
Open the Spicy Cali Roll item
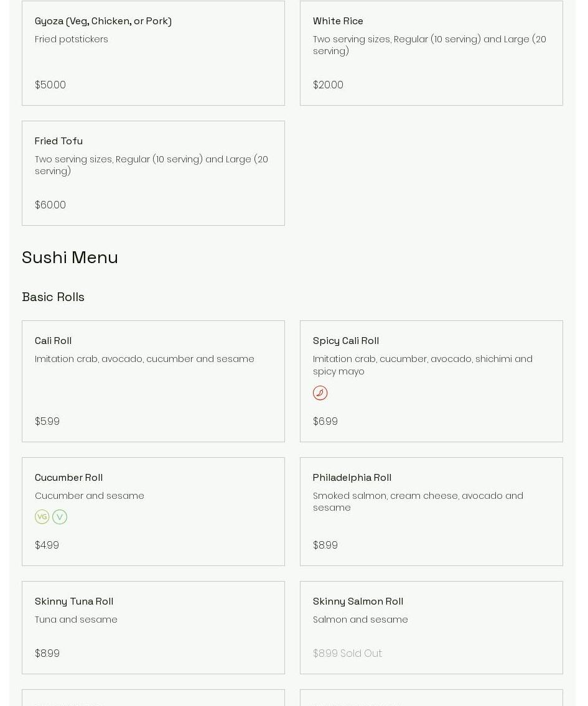click(431, 381)
